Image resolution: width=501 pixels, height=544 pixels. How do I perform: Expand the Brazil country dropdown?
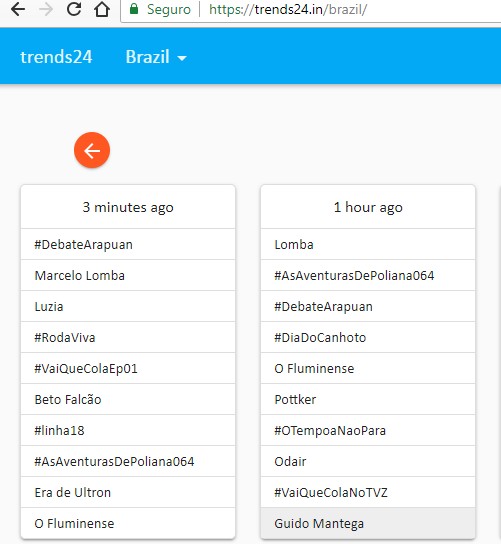tap(156, 57)
